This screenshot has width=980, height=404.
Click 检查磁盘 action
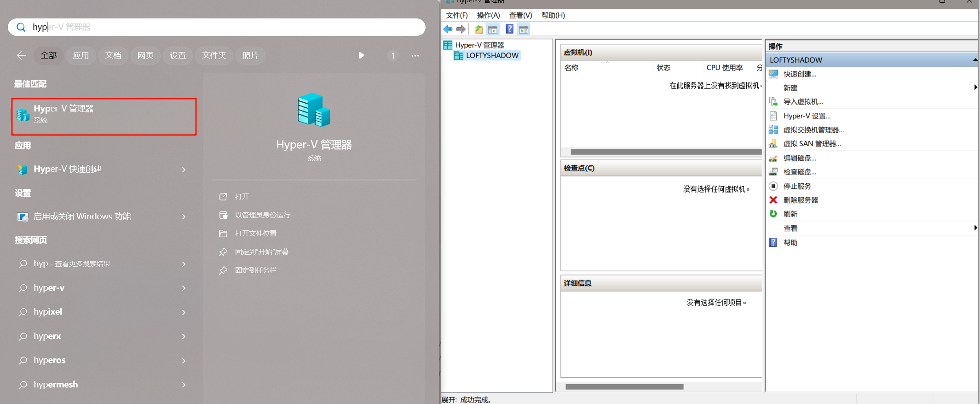(800, 172)
